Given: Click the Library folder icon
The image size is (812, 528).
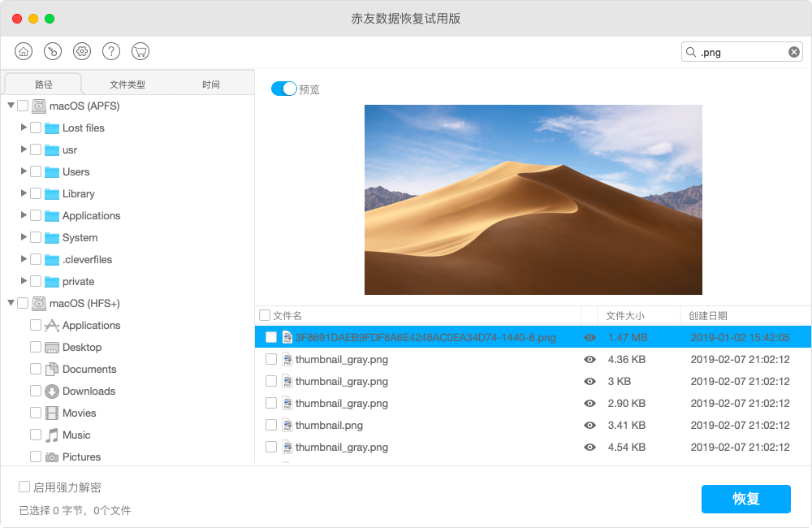Looking at the screenshot, I should pos(52,194).
